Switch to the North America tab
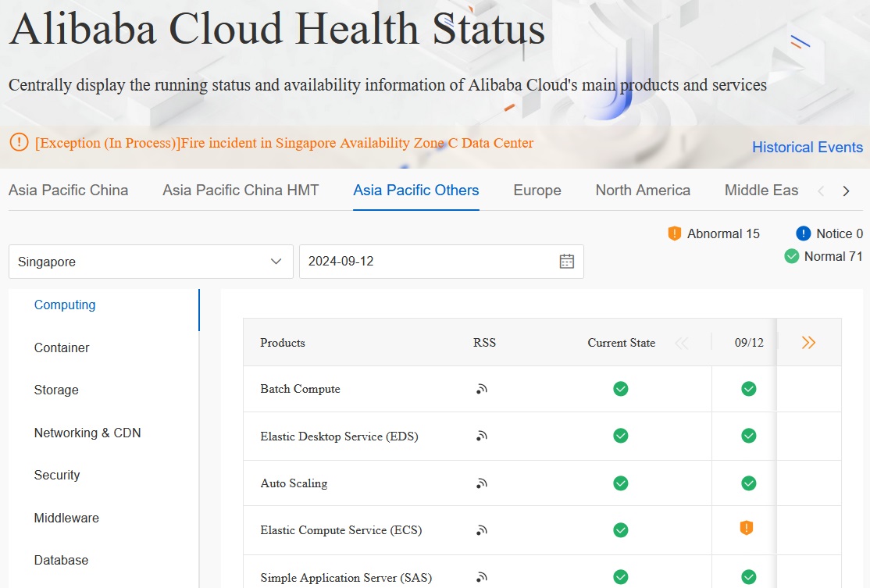 pyautogui.click(x=643, y=191)
